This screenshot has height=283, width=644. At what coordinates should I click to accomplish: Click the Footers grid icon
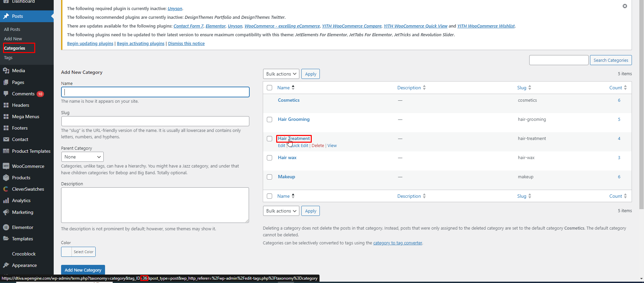coord(6,128)
